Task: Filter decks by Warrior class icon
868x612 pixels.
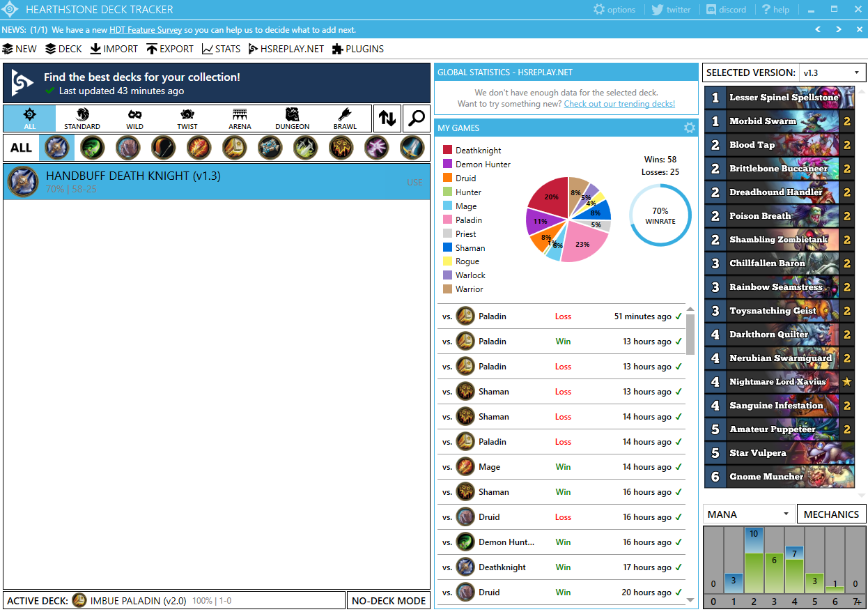Action: point(412,148)
